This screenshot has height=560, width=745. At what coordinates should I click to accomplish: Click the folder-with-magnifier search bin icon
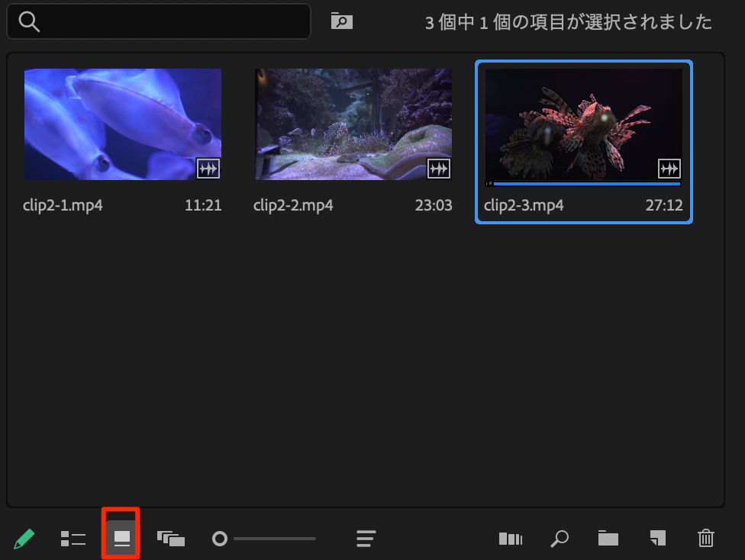(341, 21)
